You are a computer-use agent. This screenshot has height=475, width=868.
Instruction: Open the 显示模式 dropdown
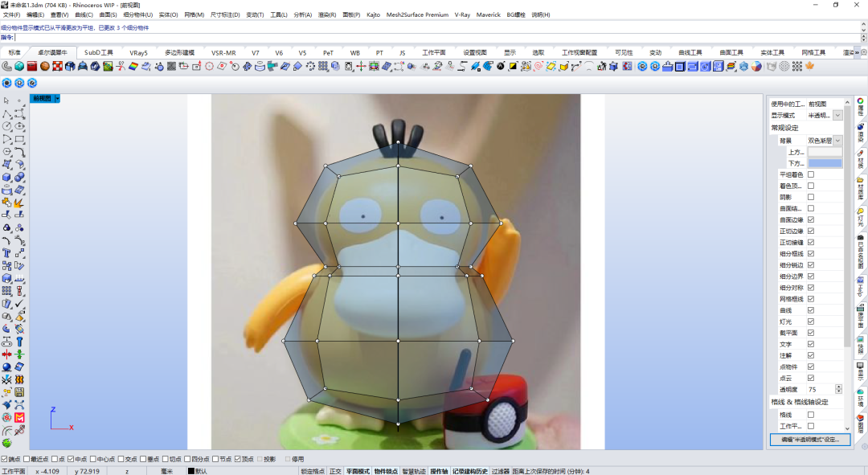837,115
